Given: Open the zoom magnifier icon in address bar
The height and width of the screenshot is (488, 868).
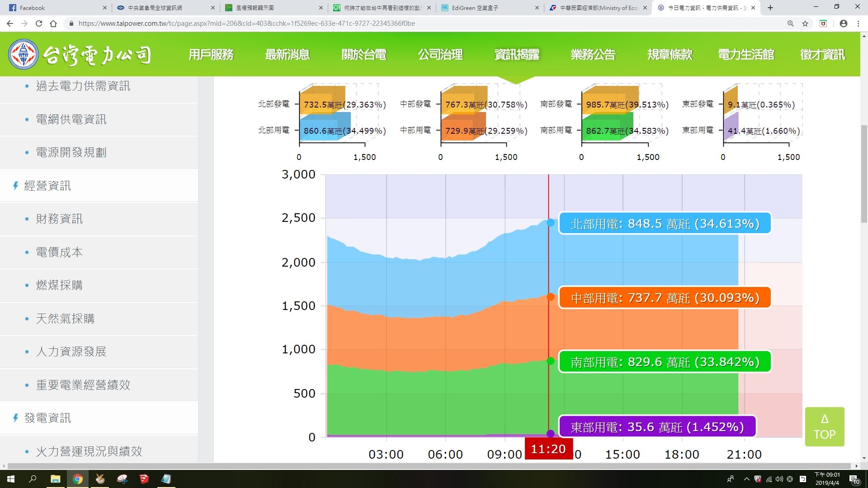Looking at the screenshot, I should pos(791,23).
